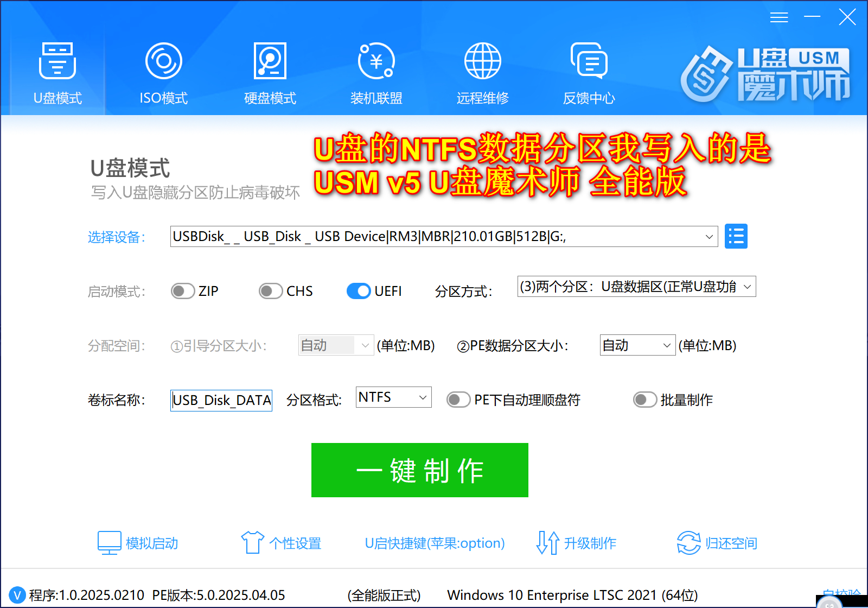Close the U盘魔术师 window

click(847, 17)
